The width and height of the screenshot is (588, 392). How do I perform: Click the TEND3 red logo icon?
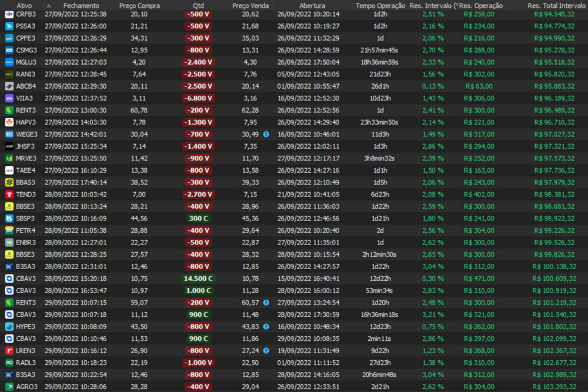pos(9,195)
